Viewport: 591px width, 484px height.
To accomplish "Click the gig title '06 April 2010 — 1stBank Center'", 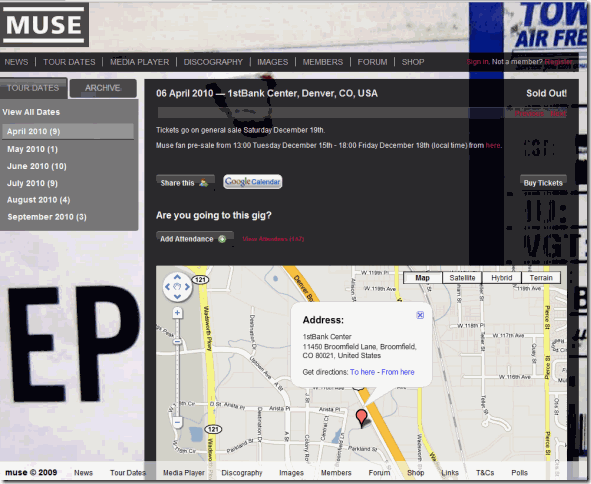I will point(267,93).
